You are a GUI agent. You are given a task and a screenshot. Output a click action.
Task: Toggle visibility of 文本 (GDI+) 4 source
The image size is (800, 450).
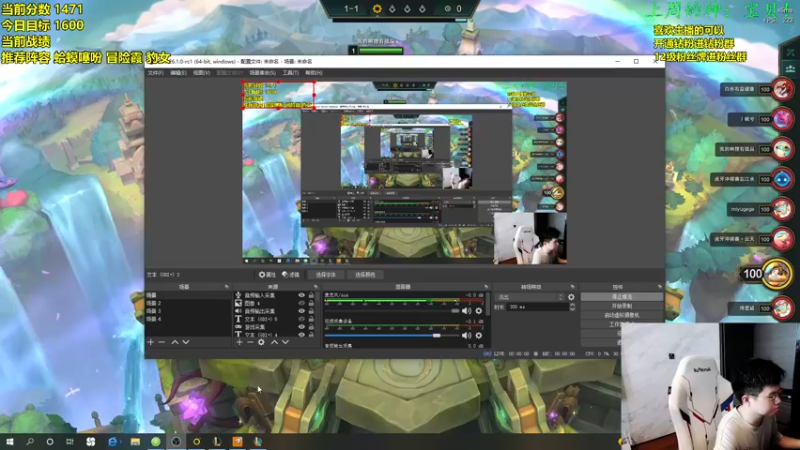(302, 335)
